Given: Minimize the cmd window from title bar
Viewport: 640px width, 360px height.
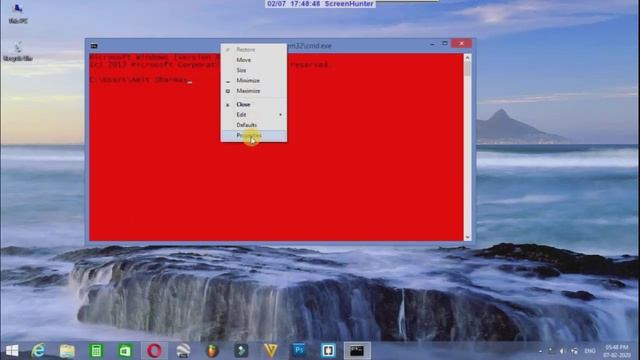Looking at the screenshot, I should 432,44.
